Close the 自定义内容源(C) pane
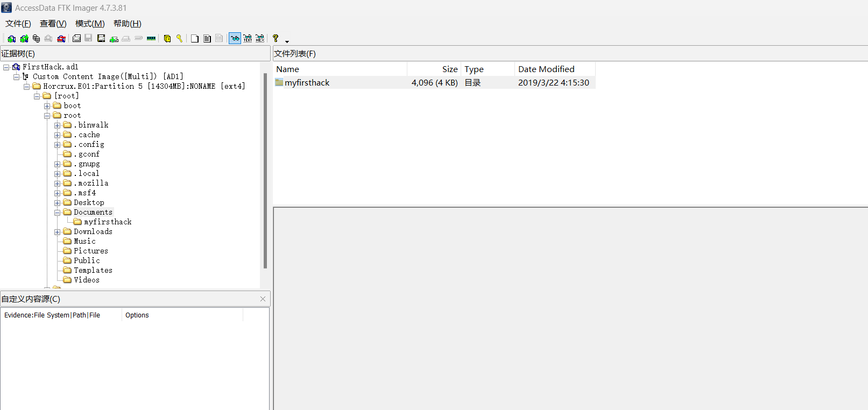Screen dimensions: 868x410 point(263,299)
